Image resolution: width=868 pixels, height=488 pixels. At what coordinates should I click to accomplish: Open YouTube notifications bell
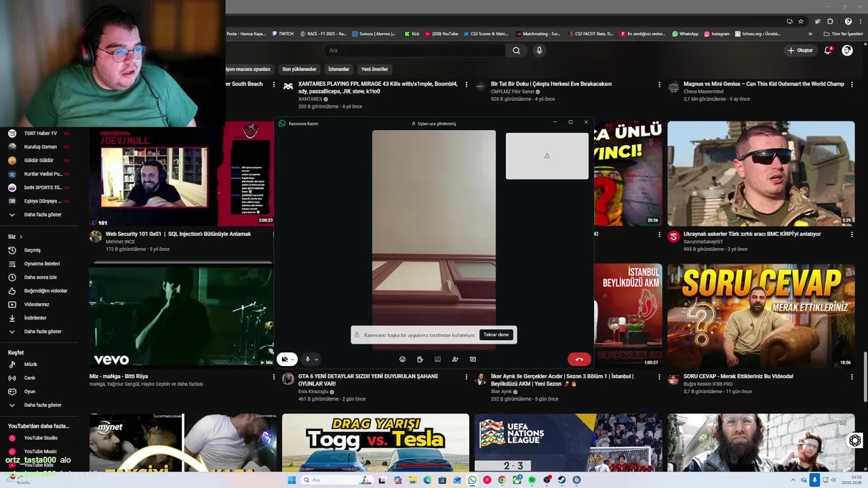(828, 50)
